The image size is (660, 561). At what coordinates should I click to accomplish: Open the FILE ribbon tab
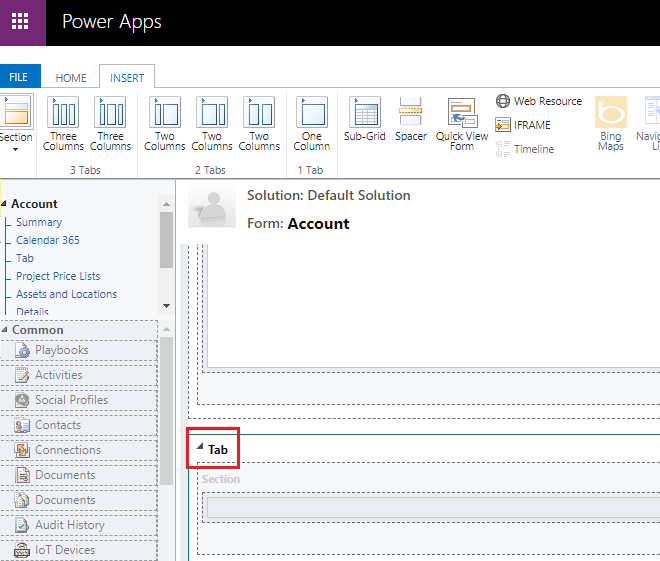pos(19,77)
